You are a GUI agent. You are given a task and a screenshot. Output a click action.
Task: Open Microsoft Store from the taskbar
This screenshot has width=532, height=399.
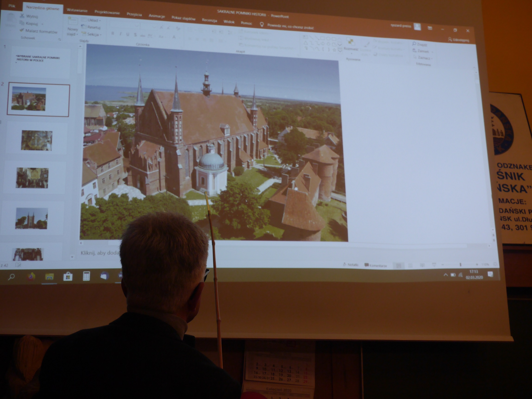(68, 276)
